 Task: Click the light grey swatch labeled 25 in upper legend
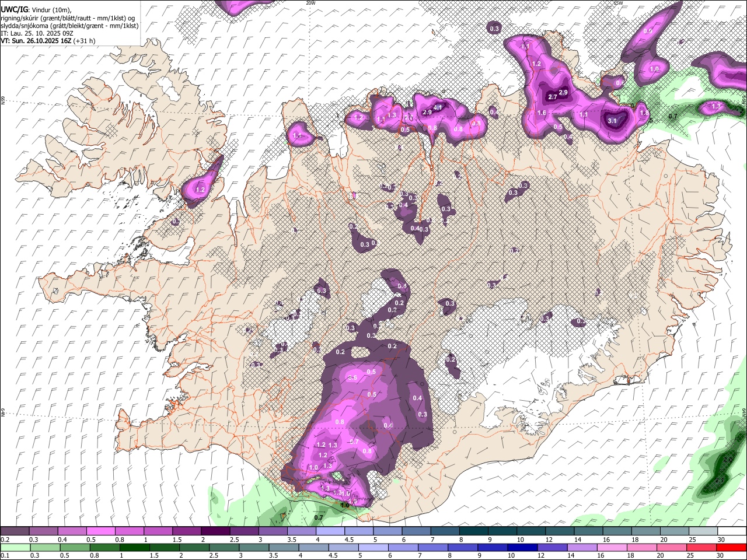(703, 531)
